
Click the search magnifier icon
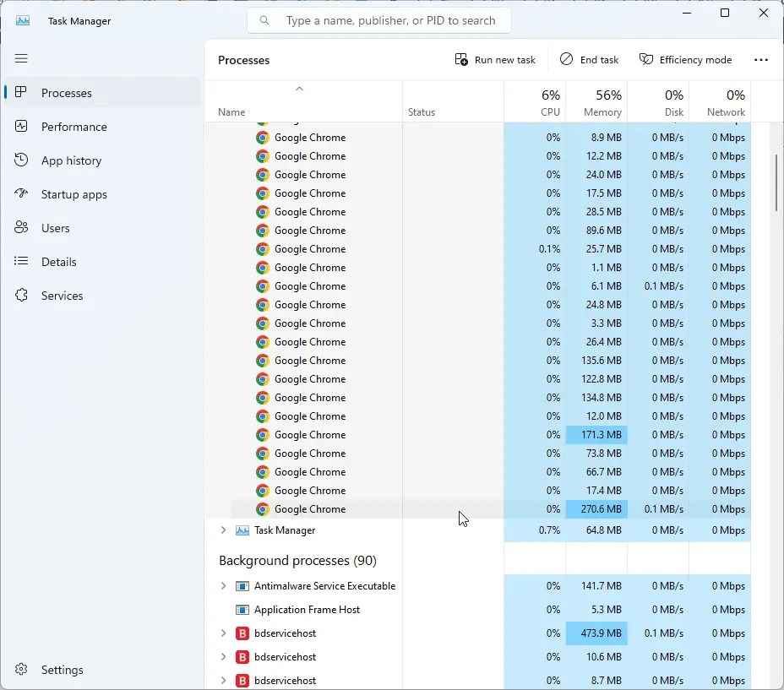click(264, 20)
